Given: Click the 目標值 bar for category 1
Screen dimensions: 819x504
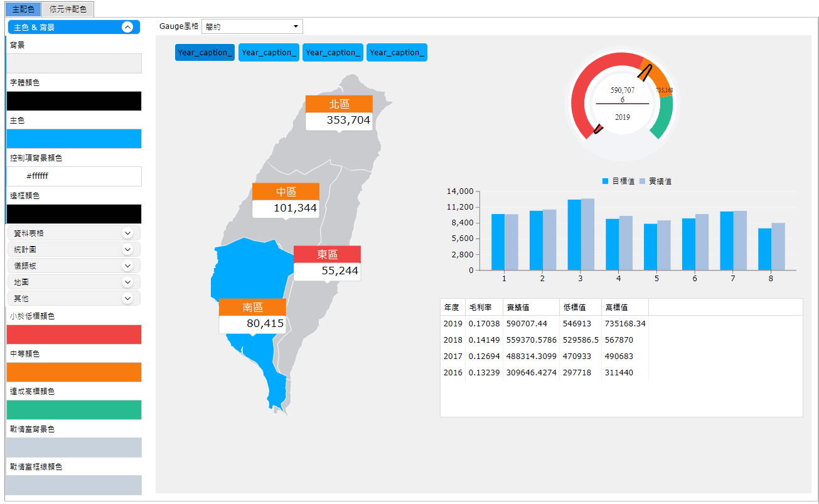Looking at the screenshot, I should (x=498, y=242).
